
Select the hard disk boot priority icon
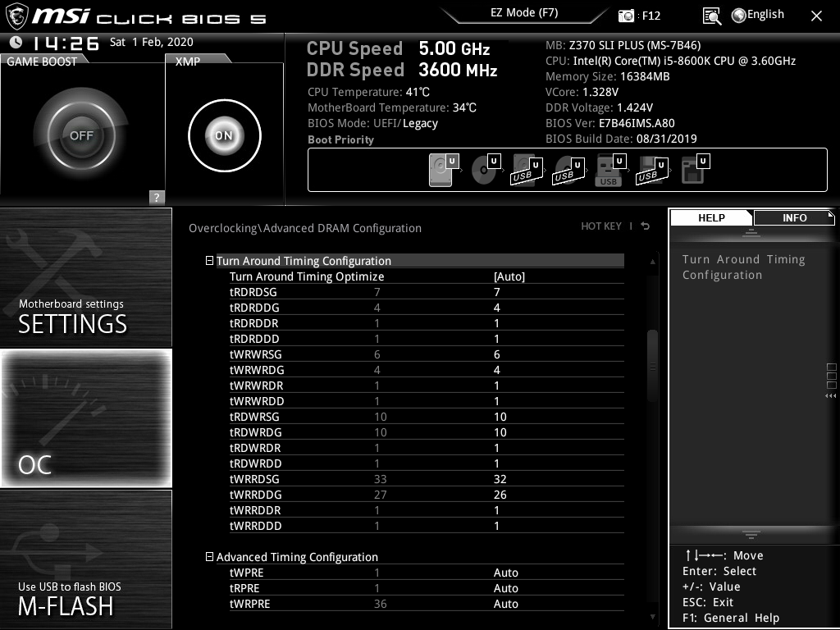click(x=444, y=171)
